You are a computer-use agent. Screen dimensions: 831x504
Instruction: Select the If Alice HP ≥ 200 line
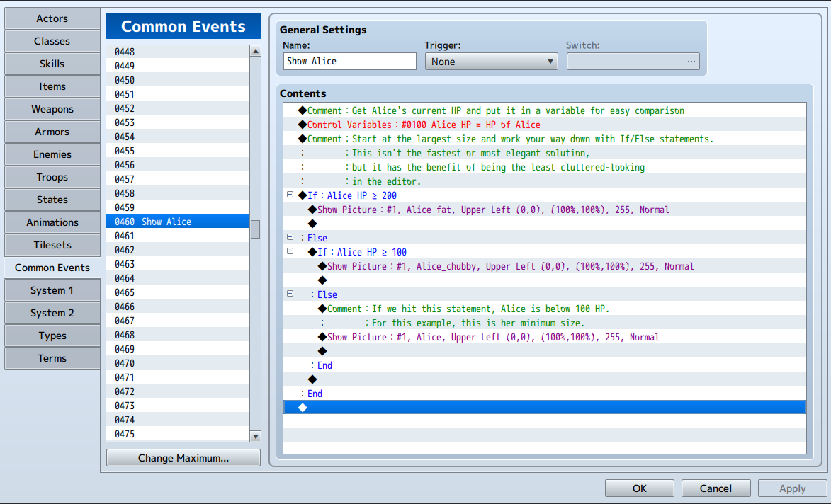pyautogui.click(x=545, y=195)
